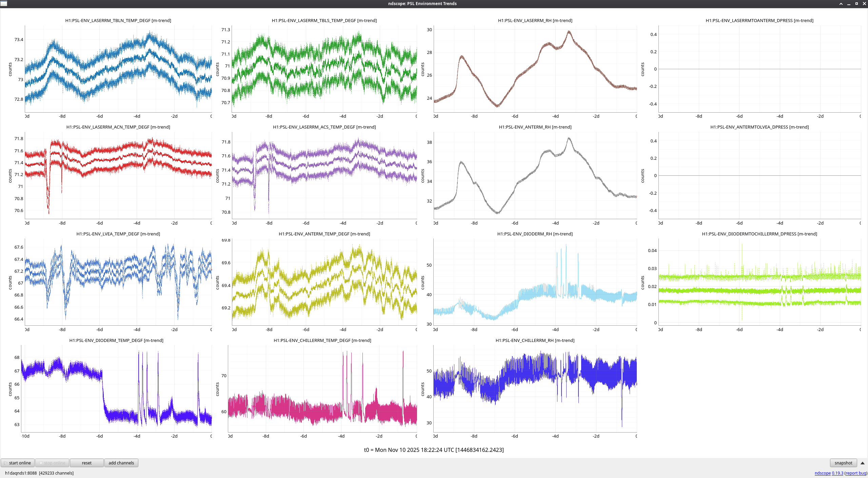
Task: Take a snapshot of the plots
Action: tap(843, 463)
